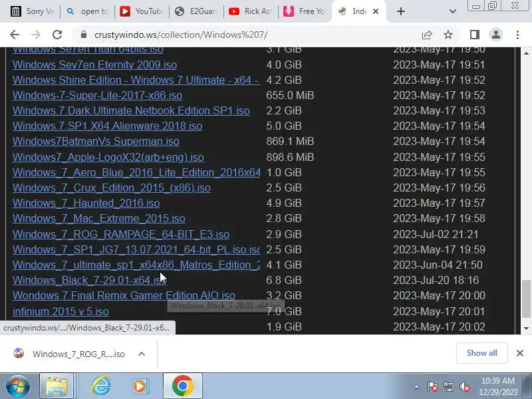View site security lock information

84,35
